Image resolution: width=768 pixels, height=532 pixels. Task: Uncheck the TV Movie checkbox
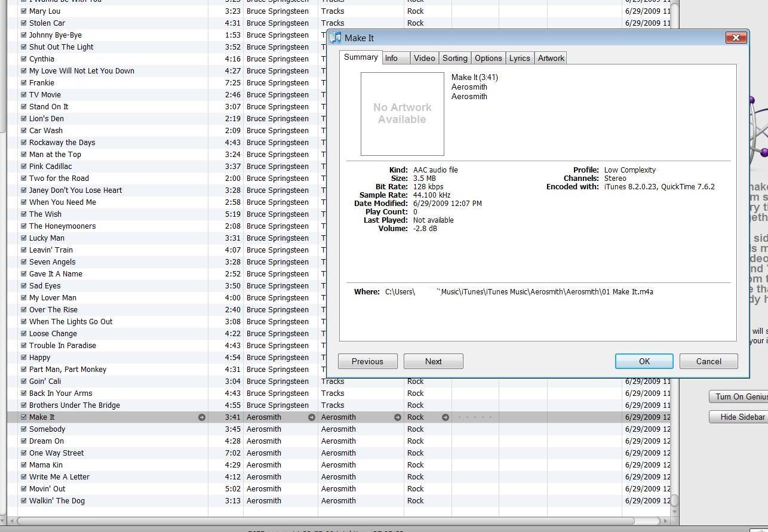[23, 95]
